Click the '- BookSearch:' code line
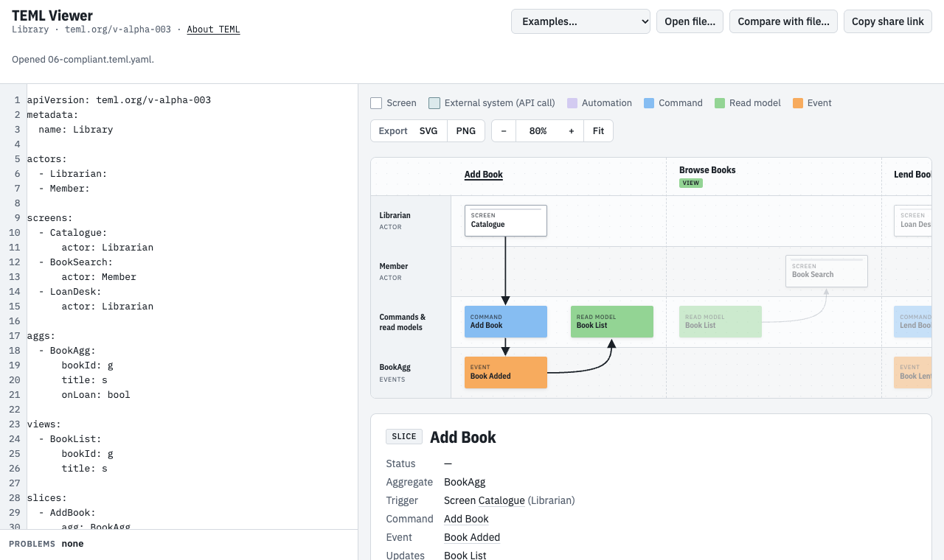The height and width of the screenshot is (560, 944). (x=76, y=262)
